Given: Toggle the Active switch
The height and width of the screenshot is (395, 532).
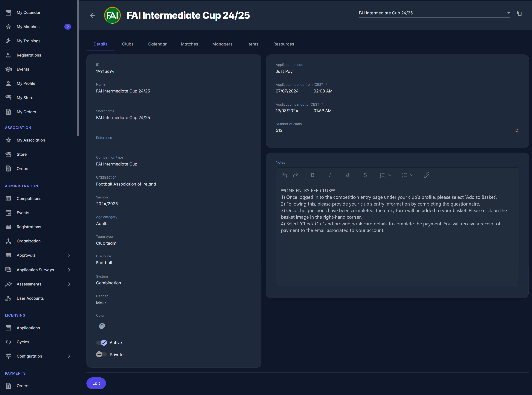Looking at the screenshot, I should [102, 343].
